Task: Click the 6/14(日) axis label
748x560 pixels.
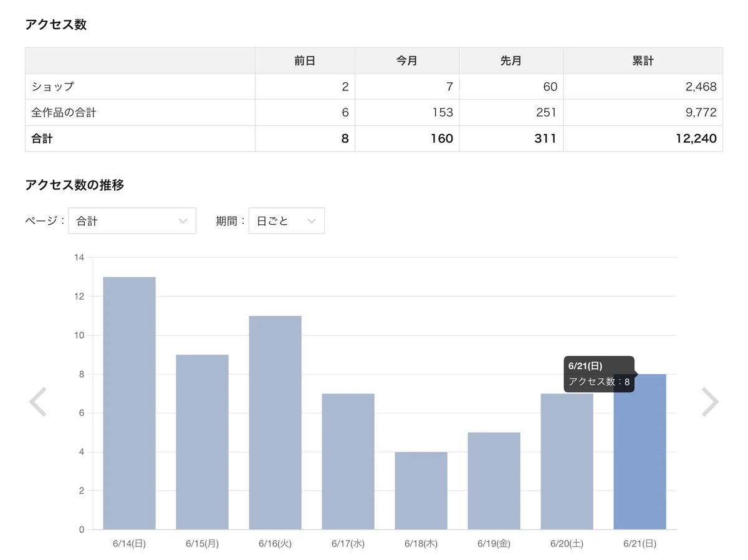Action: pos(129,544)
